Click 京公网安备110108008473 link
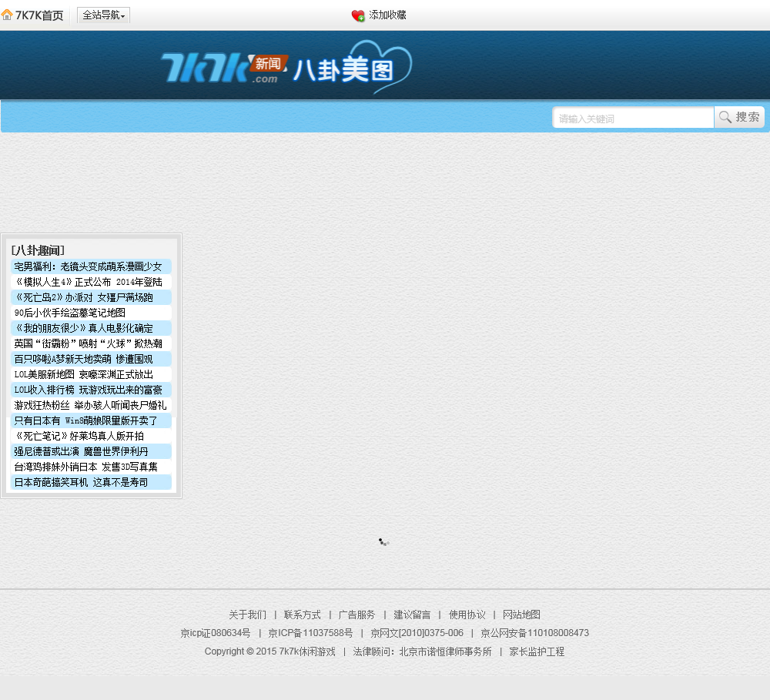 [x=535, y=633]
